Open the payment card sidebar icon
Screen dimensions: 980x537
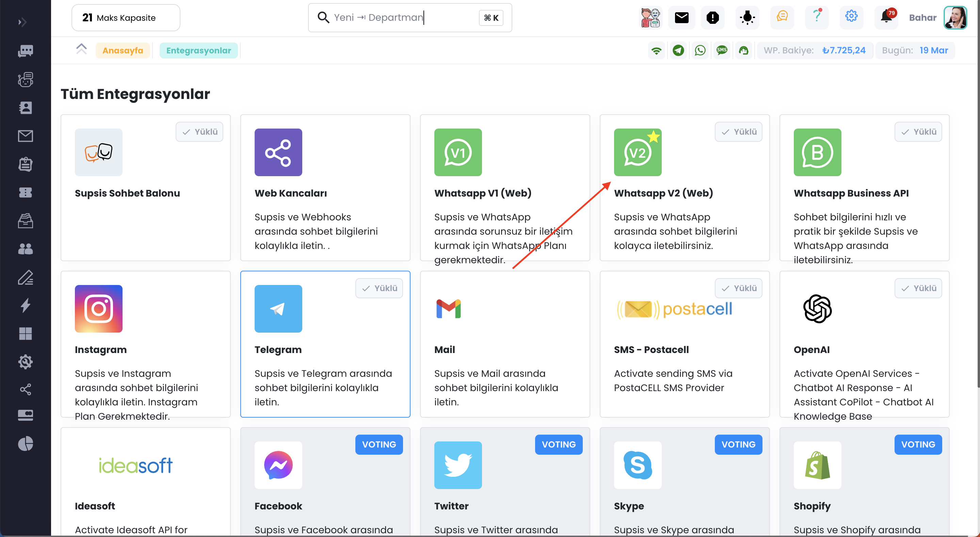(26, 415)
